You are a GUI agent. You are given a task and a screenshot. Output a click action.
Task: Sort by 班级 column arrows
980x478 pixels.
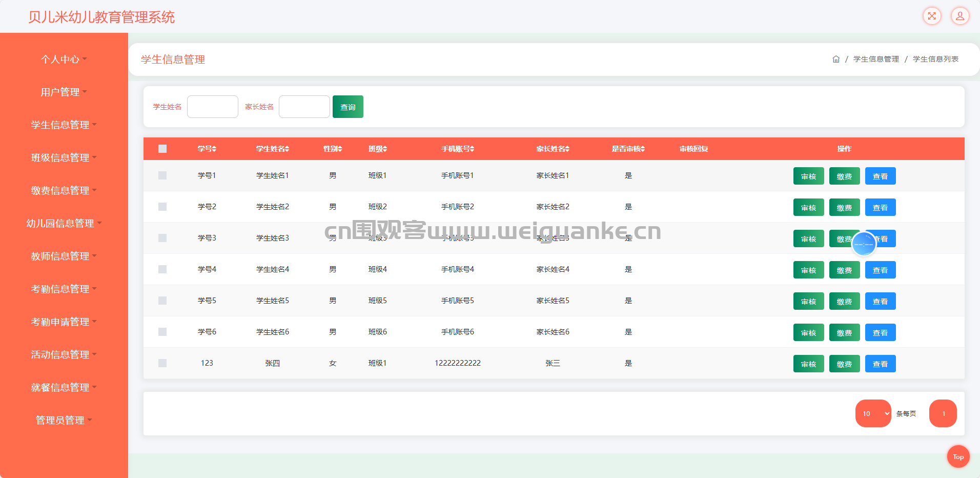tap(385, 149)
